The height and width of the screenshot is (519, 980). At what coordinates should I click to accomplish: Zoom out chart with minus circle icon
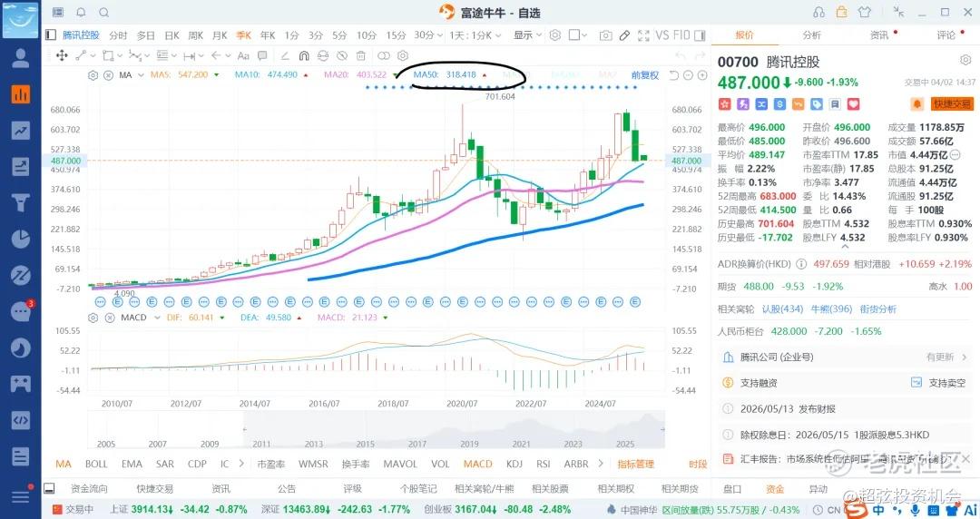tap(688, 75)
